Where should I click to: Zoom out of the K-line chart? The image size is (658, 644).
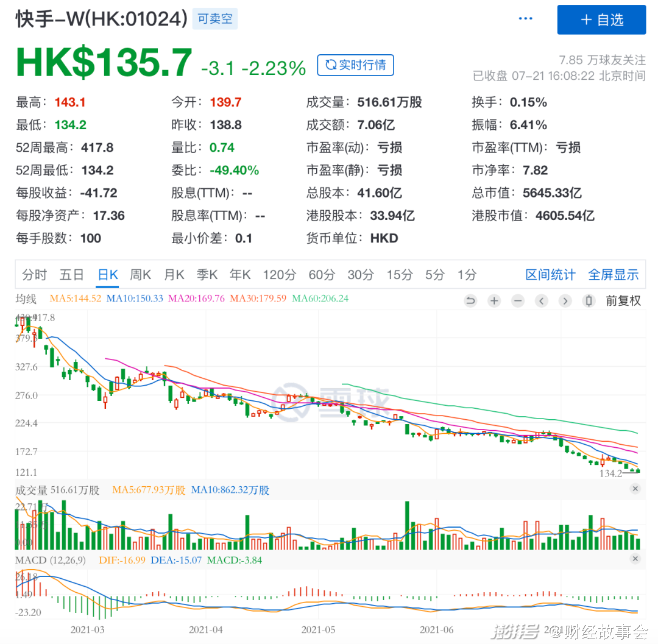tap(517, 300)
